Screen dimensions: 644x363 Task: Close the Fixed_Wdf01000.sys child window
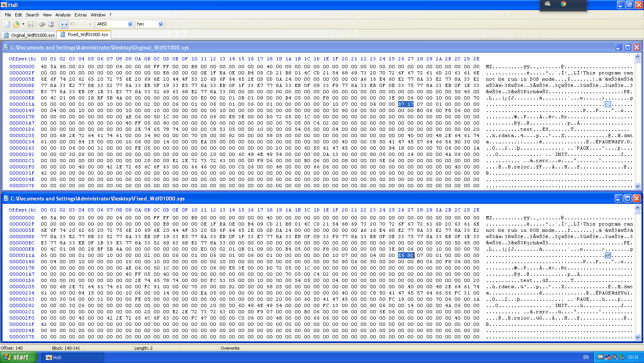[x=637, y=199]
